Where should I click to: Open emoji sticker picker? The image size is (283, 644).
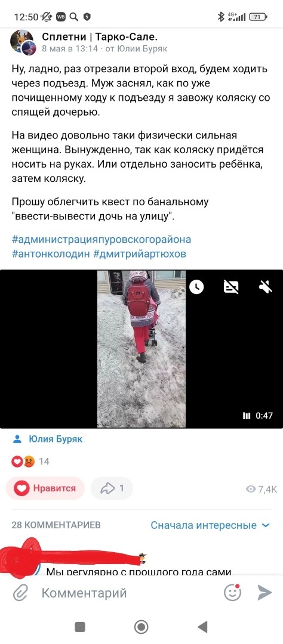pyautogui.click(x=232, y=593)
